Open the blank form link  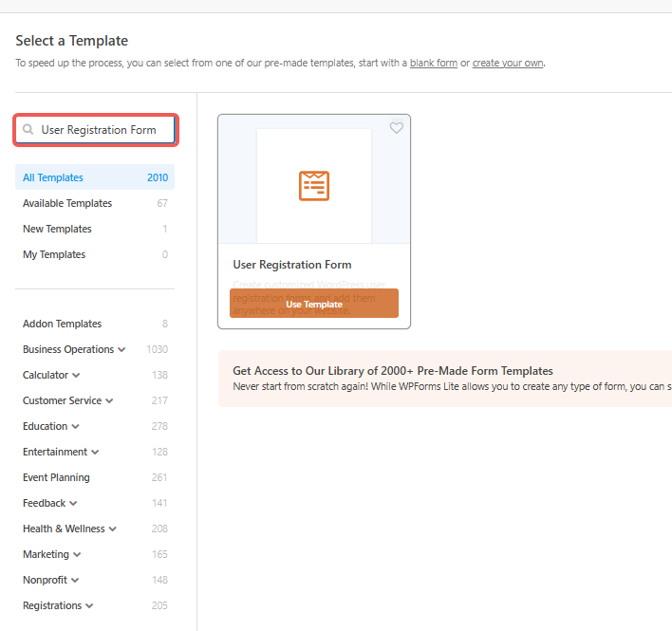tap(433, 63)
